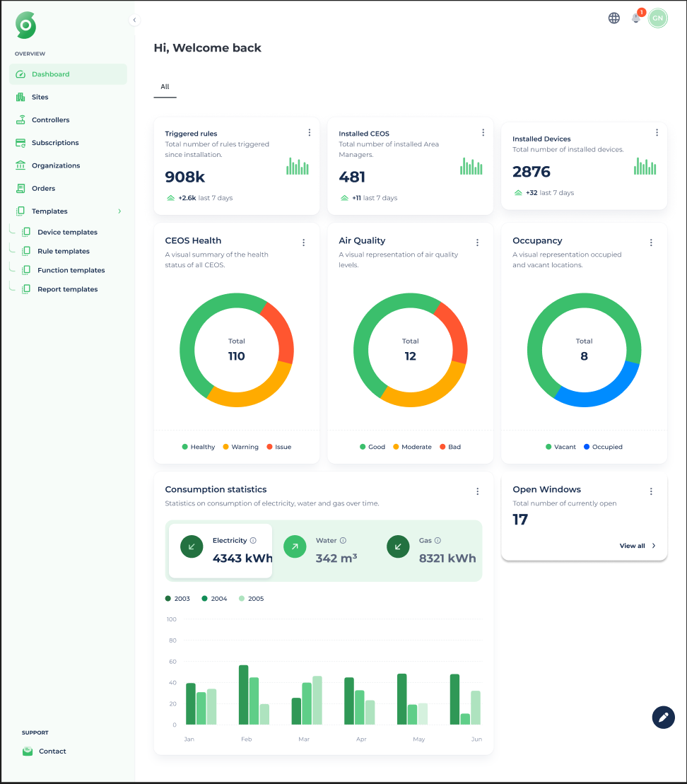Viewport: 687px width, 784px height.
Task: Toggle the 2003 legend in Consumption statistics
Action: [x=177, y=598]
